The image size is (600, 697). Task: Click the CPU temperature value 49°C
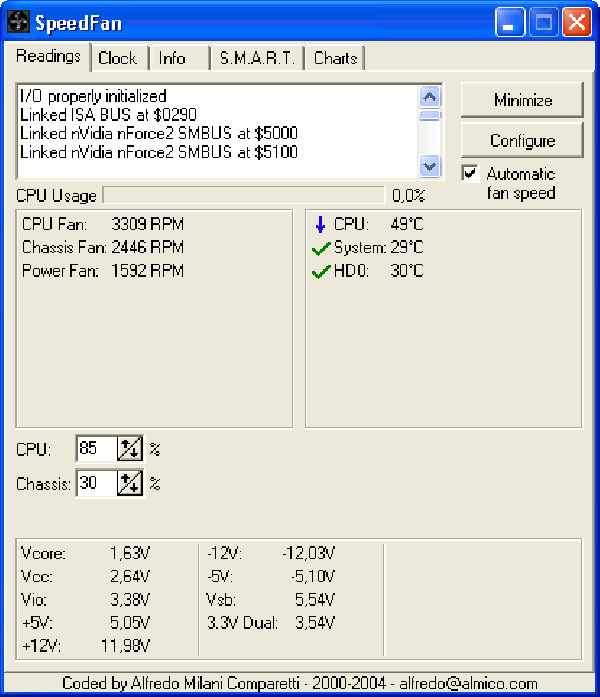(x=407, y=224)
